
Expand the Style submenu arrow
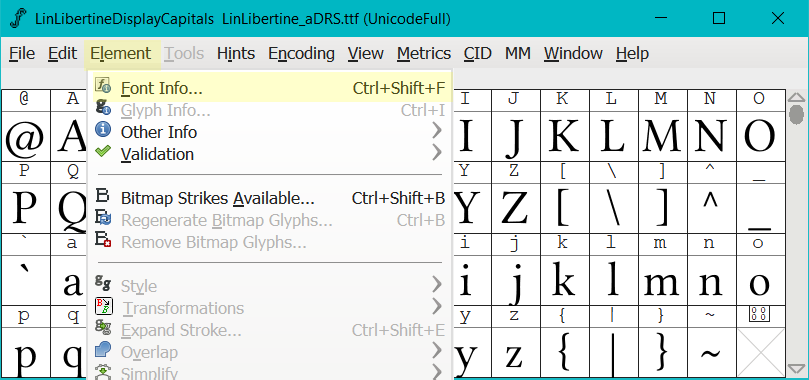click(438, 285)
